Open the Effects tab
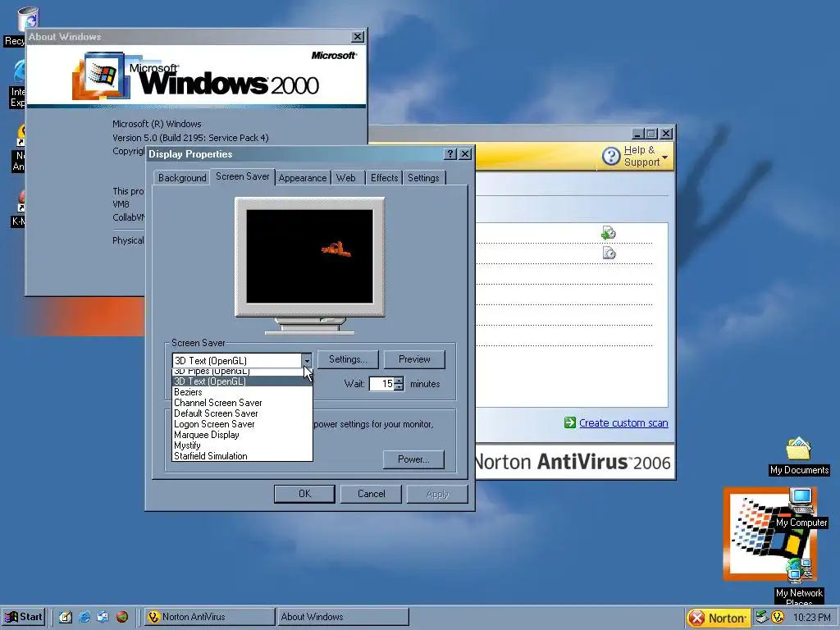 coord(384,178)
